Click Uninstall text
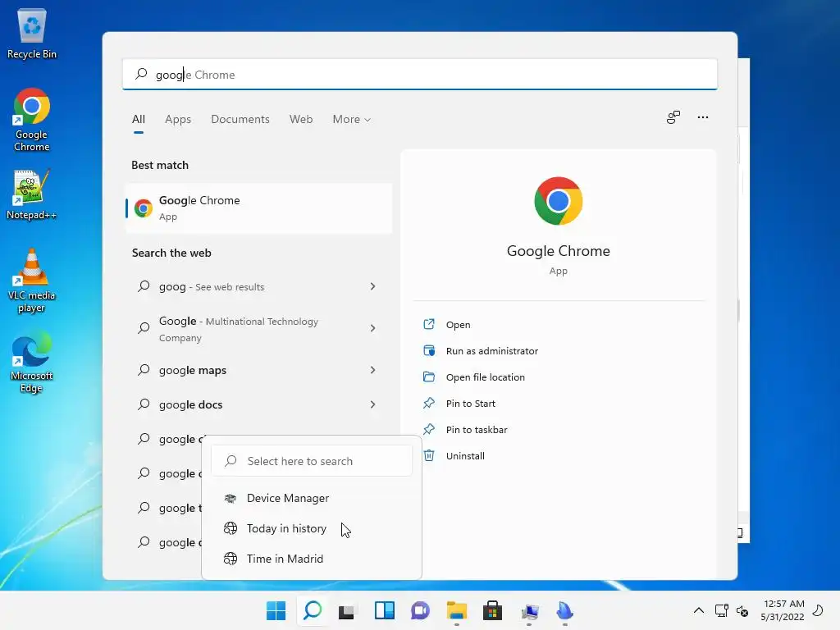840x630 pixels. pos(465,456)
